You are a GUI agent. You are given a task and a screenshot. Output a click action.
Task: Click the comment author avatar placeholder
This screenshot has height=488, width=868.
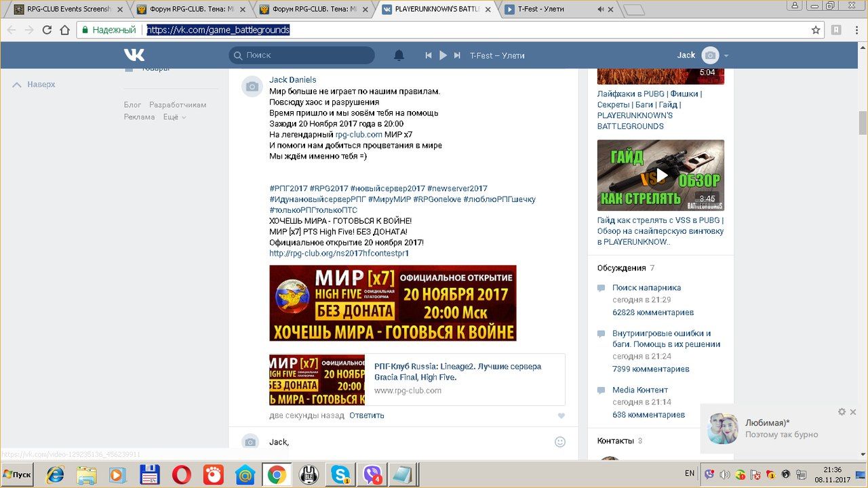(x=252, y=87)
